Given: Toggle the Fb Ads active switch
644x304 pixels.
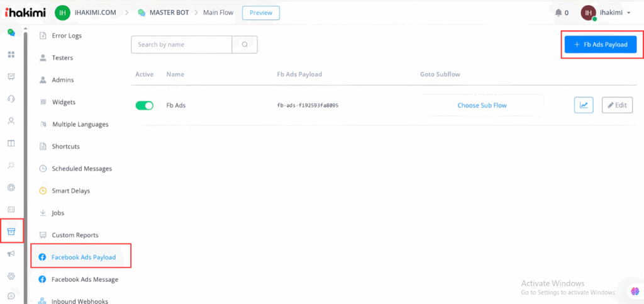Looking at the screenshot, I should pos(145,106).
